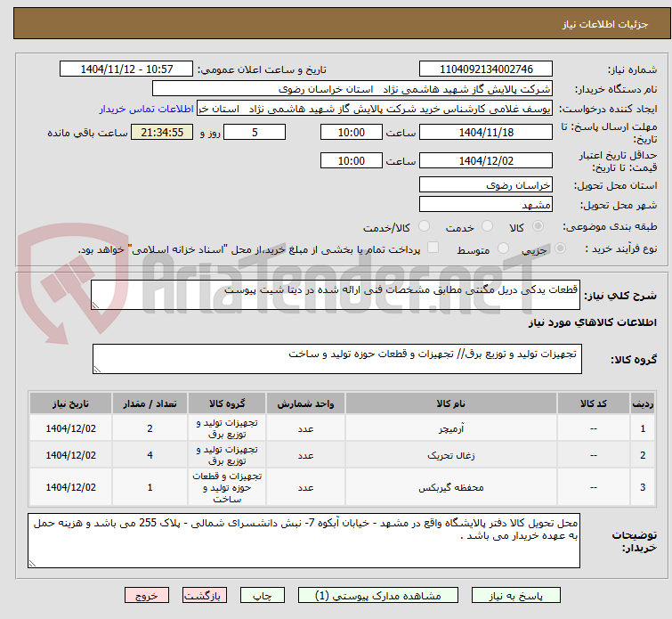Click quantity 4 in زغال تحریک row
This screenshot has height=619, width=672.
150,455
